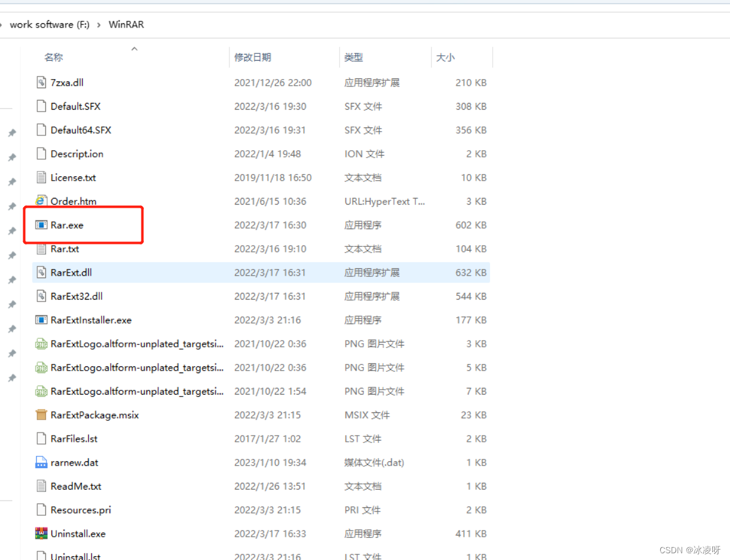Select the RarExt32.dll file name

pyautogui.click(x=77, y=297)
